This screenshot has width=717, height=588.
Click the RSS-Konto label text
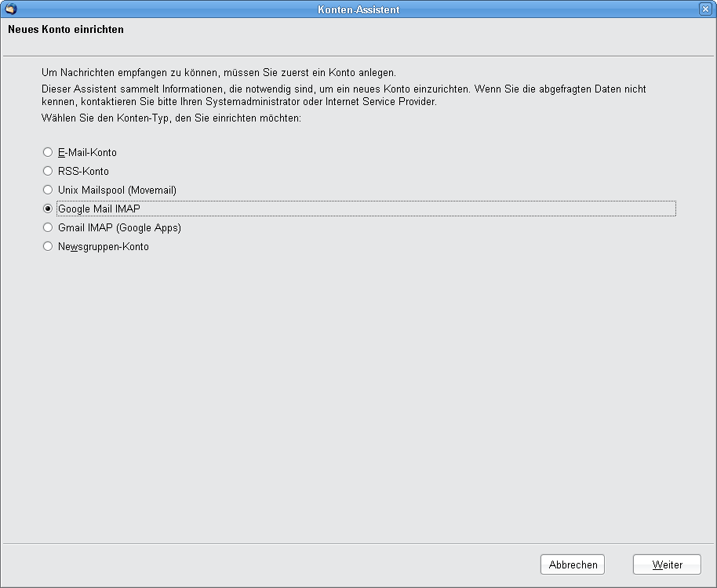point(84,171)
